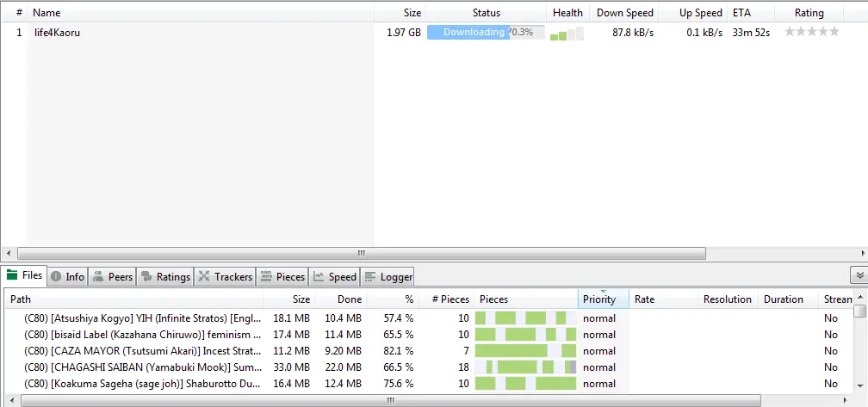Sort torrents by Down Speed column
The height and width of the screenshot is (407, 868).
pos(623,12)
